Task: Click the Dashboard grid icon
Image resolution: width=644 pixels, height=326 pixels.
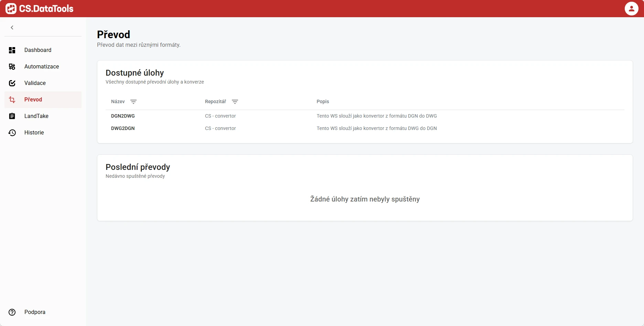Action: point(12,50)
